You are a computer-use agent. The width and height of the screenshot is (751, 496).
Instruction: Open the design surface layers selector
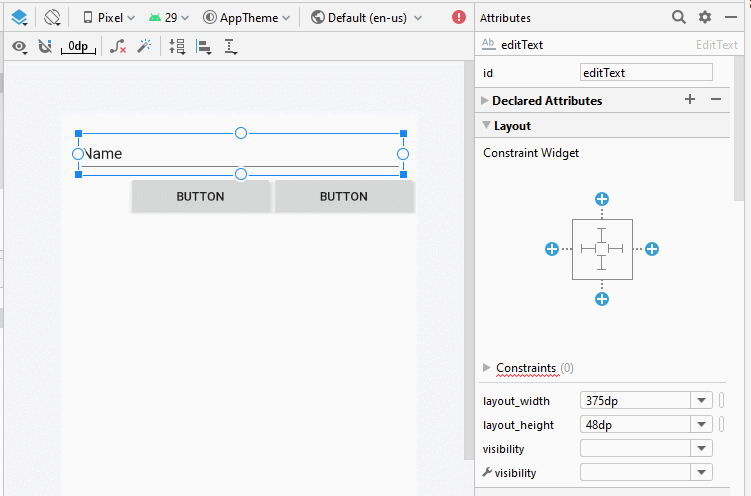point(19,18)
